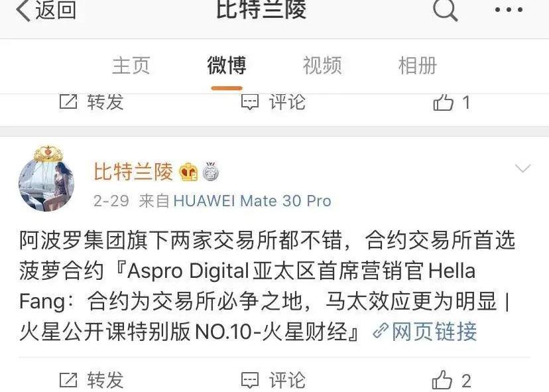Screen dimensions: 549x392
Task: Tap the 比特兰陵 username on the post
Action: pyautogui.click(x=133, y=172)
